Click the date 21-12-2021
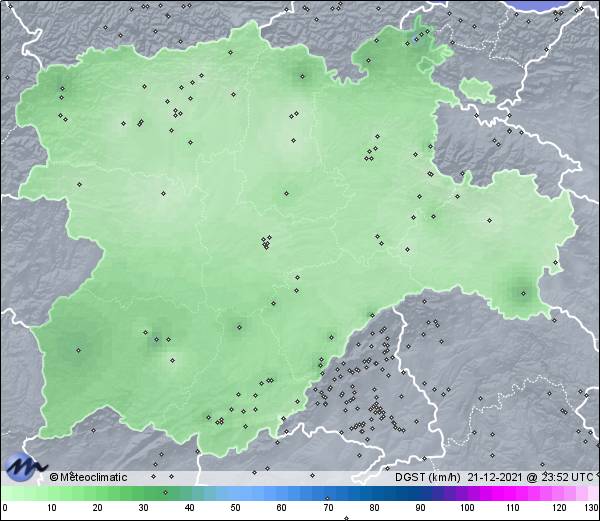Viewport: 600px width, 521px height. [494, 477]
